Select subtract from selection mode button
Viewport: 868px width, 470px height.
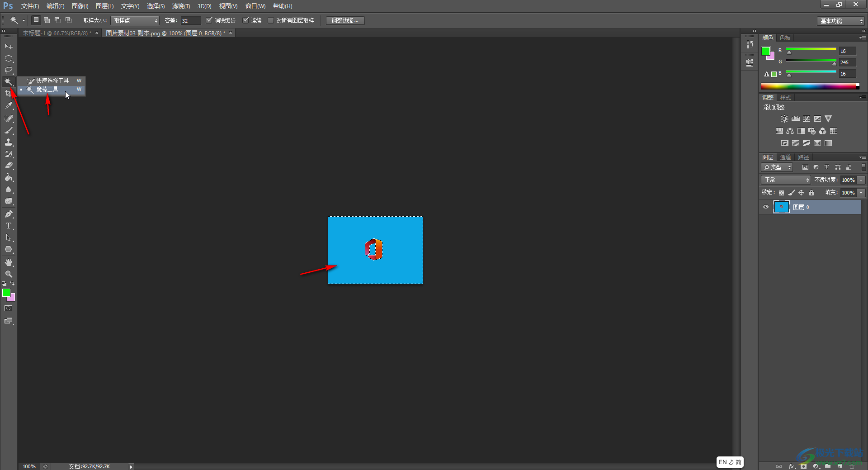coord(57,20)
